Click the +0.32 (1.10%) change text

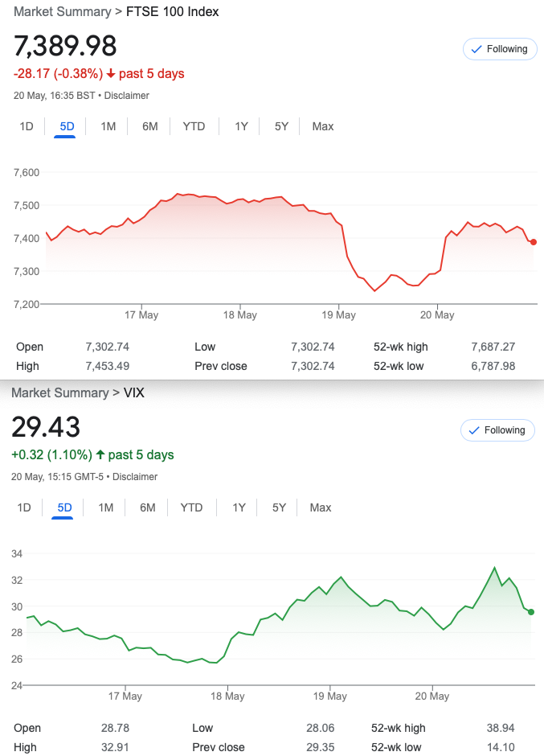coord(51,454)
